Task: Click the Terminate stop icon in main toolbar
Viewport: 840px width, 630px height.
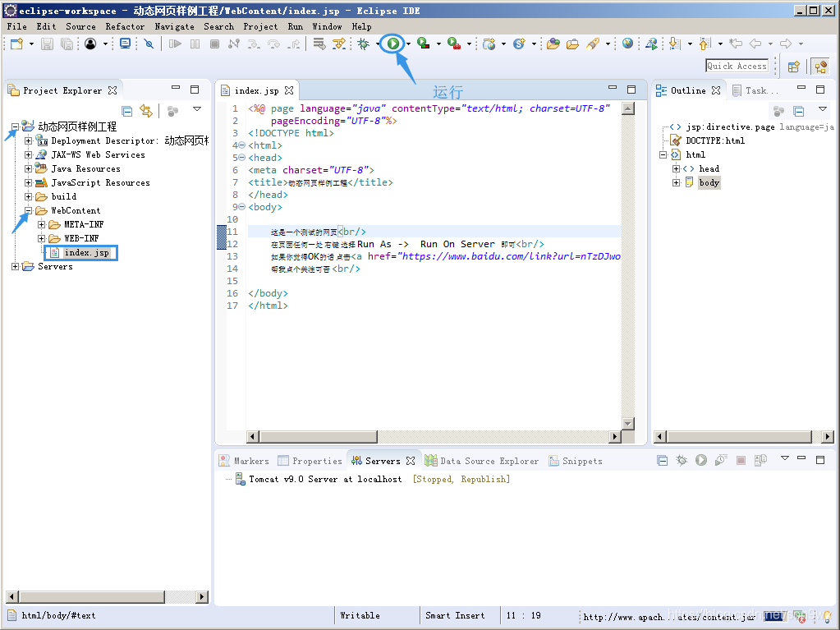Action: pyautogui.click(x=214, y=44)
